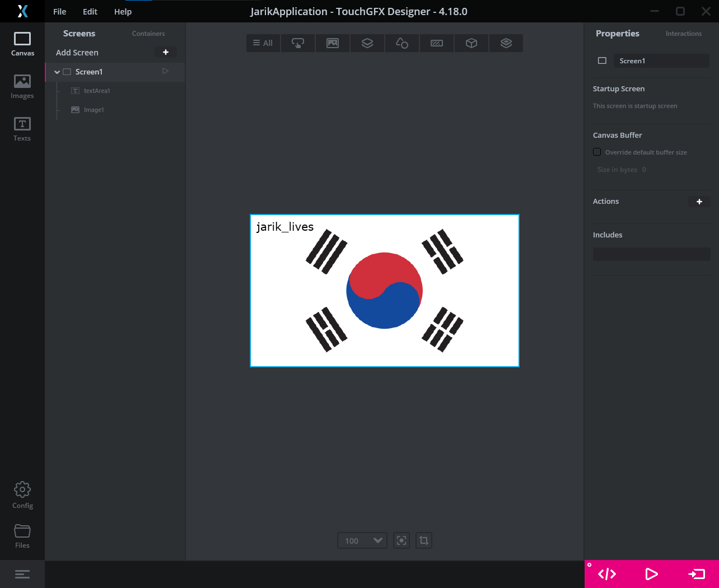The image size is (719, 588).
Task: Open Progress indicators widget category
Action: coord(437,43)
